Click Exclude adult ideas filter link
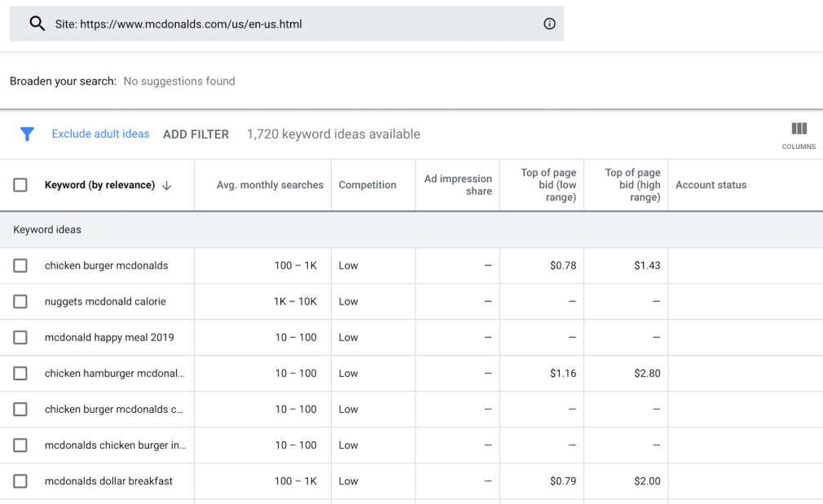This screenshot has height=504, width=823. point(100,134)
